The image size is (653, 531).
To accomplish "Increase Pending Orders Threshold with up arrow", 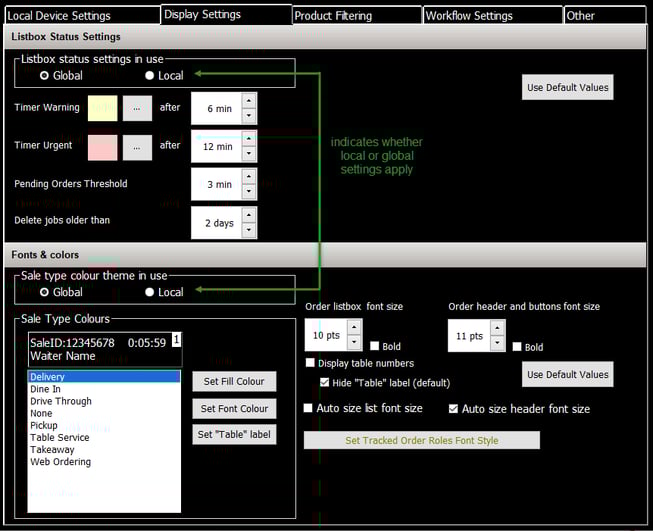I will coord(249,177).
